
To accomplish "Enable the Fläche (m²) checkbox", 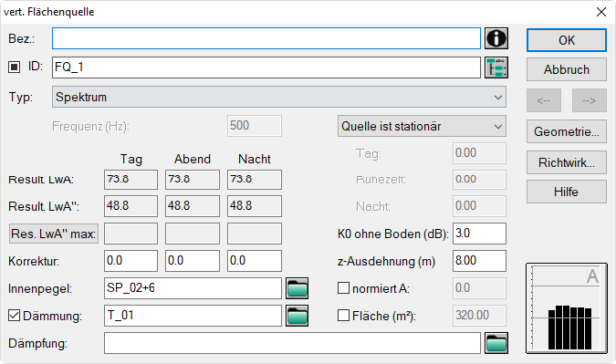I will (343, 316).
